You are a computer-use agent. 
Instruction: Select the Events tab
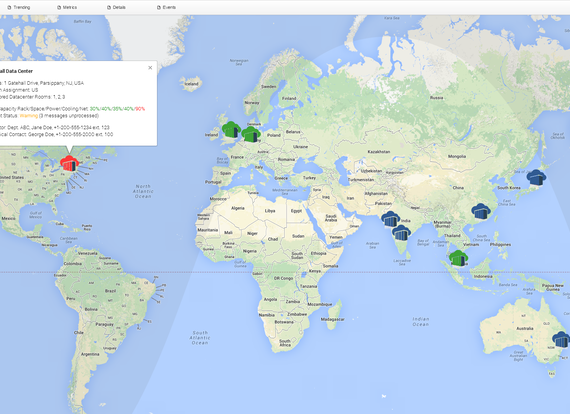point(166,7)
